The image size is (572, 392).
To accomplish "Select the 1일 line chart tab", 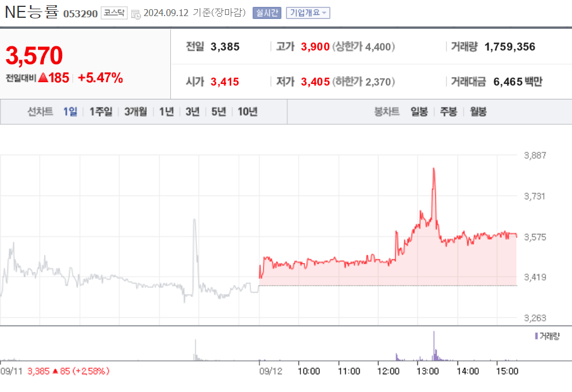I will [x=70, y=112].
